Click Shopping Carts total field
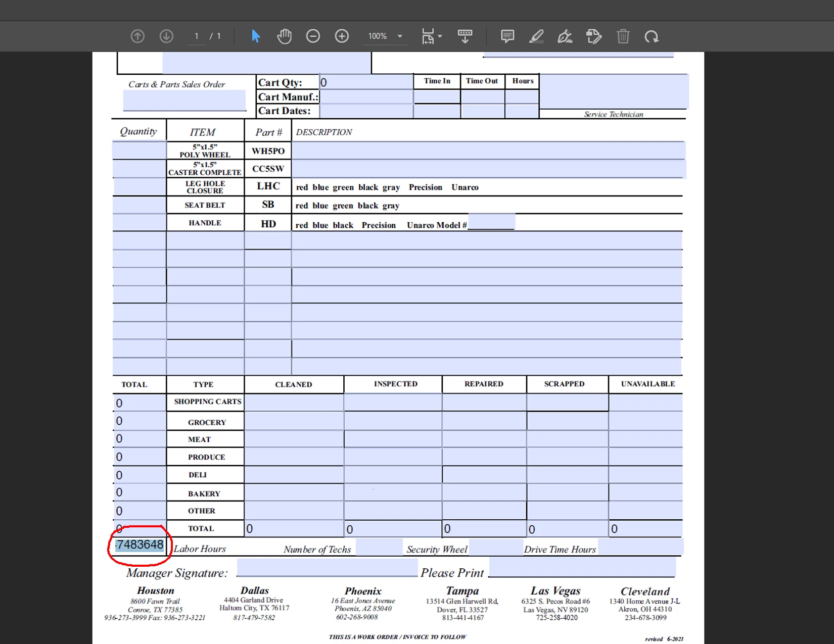The height and width of the screenshot is (644, 834). (x=140, y=403)
